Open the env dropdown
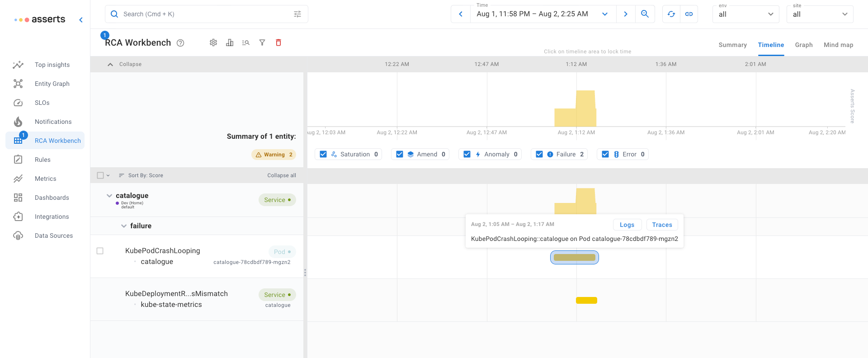This screenshot has width=868, height=358. tap(746, 14)
